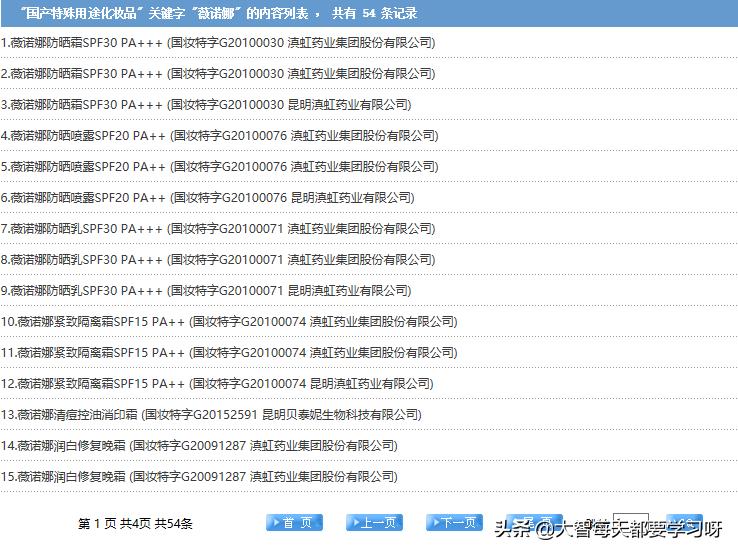Open record 12. 薇诺娜紧致隔离霜 昆明滇虹药业

click(x=217, y=384)
